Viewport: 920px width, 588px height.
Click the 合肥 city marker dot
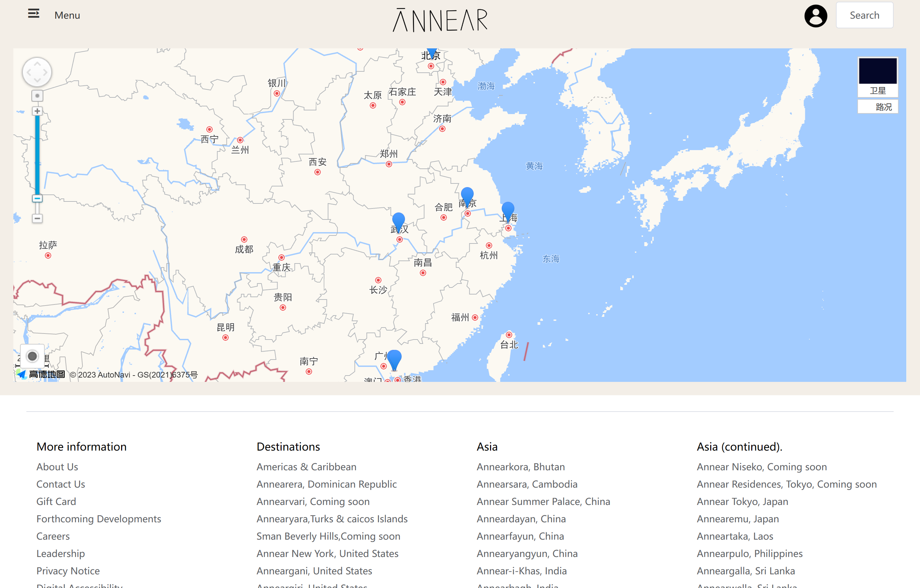[444, 218]
